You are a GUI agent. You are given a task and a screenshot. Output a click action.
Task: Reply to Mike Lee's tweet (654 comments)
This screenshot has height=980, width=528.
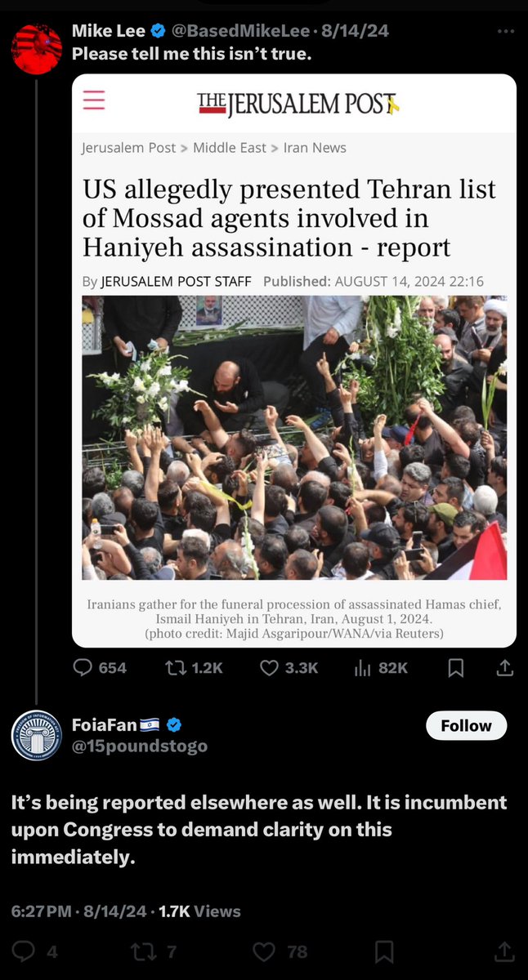pyautogui.click(x=100, y=667)
